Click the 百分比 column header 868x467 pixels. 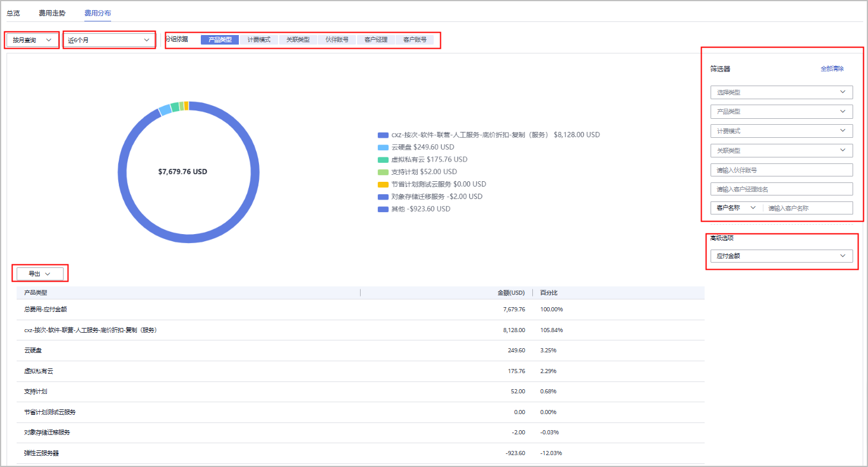pyautogui.click(x=549, y=293)
